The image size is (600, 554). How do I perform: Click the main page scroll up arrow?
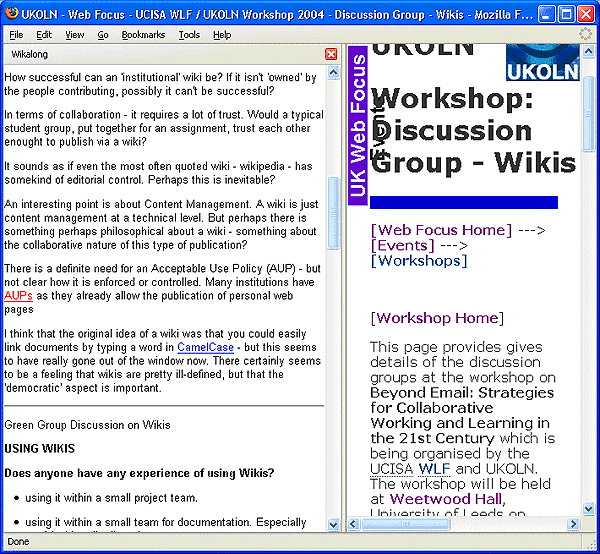[x=589, y=51]
